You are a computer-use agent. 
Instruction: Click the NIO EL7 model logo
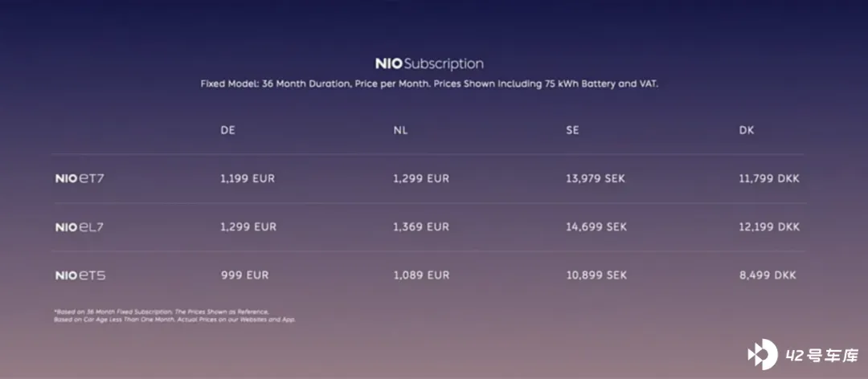[x=79, y=227]
